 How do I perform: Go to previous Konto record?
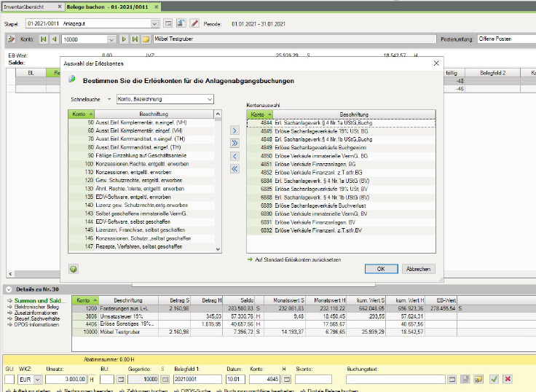click(x=55, y=39)
